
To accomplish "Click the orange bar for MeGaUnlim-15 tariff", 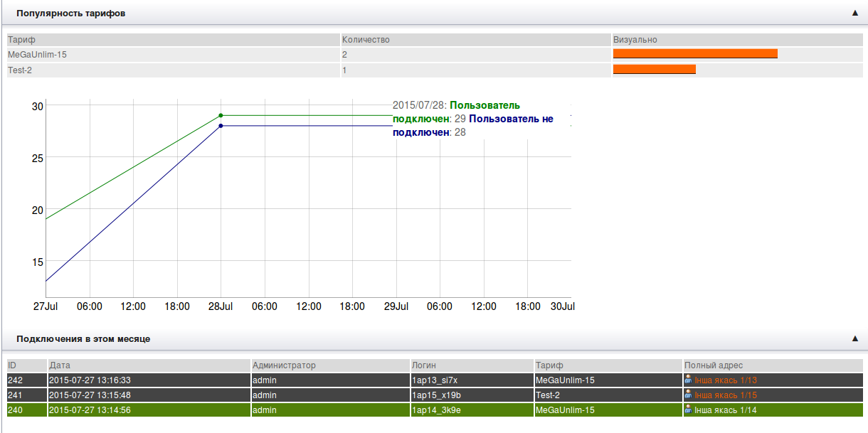I will (x=695, y=54).
